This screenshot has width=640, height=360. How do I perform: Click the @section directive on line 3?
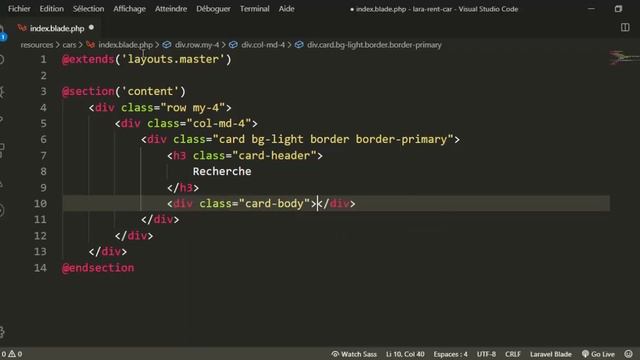pos(88,91)
